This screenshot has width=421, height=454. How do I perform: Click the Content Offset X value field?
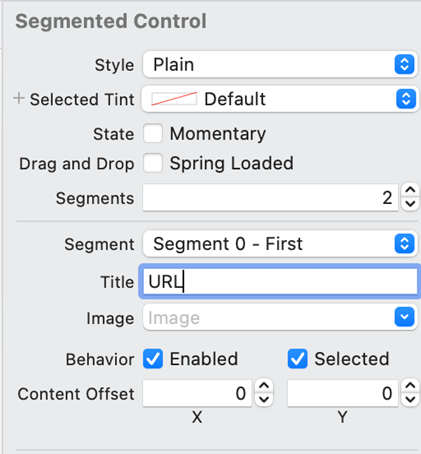pos(197,393)
